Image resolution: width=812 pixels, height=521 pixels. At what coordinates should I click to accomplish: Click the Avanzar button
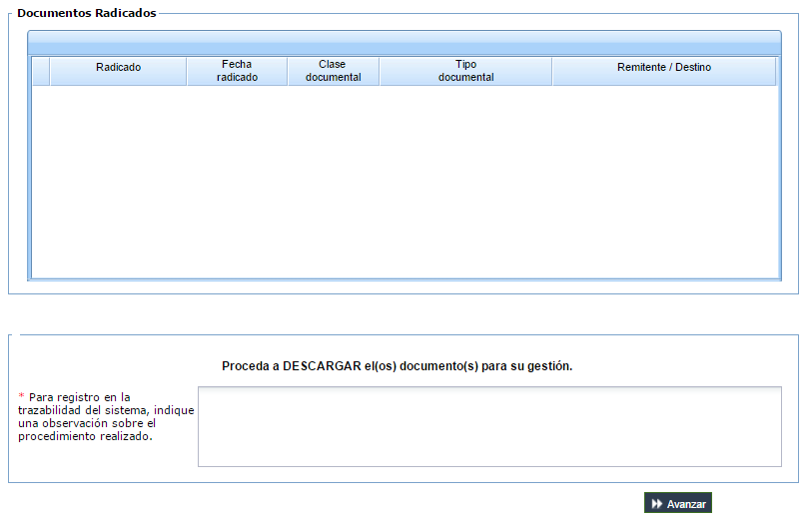[677, 503]
